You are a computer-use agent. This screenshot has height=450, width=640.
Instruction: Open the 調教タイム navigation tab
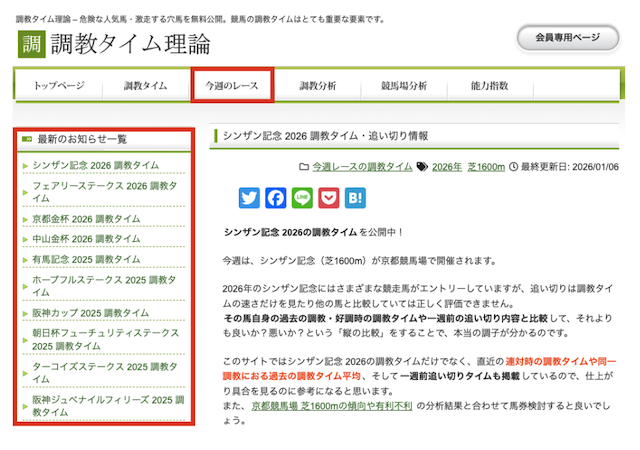pos(146,86)
